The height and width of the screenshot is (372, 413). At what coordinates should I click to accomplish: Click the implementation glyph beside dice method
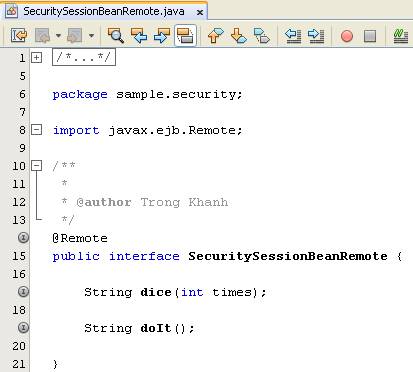pos(23,292)
